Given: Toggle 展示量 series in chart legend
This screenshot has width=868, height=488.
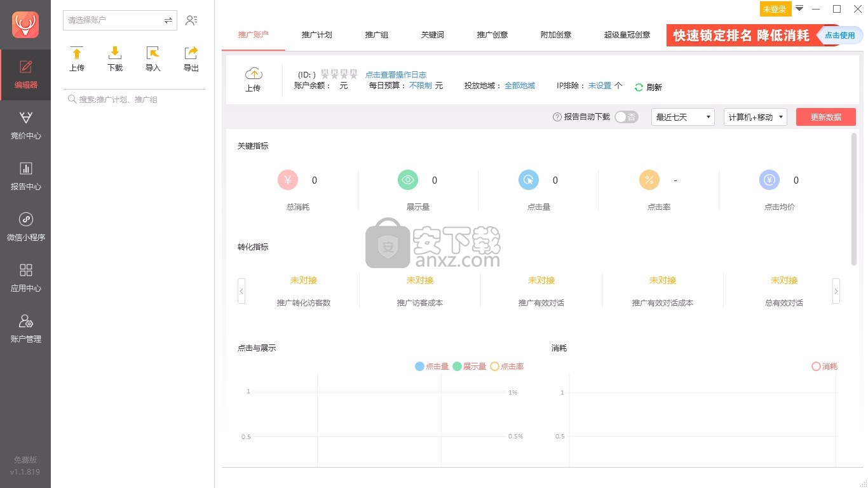Looking at the screenshot, I should (470, 366).
